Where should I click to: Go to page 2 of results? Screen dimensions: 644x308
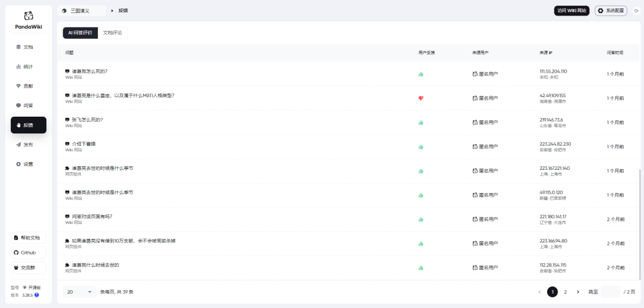pyautogui.click(x=565, y=292)
